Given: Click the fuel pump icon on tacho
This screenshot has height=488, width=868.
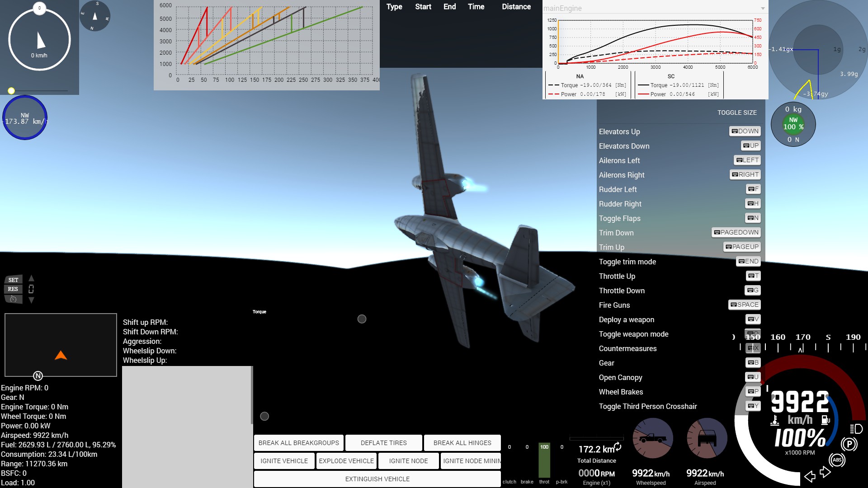Looking at the screenshot, I should (x=826, y=420).
